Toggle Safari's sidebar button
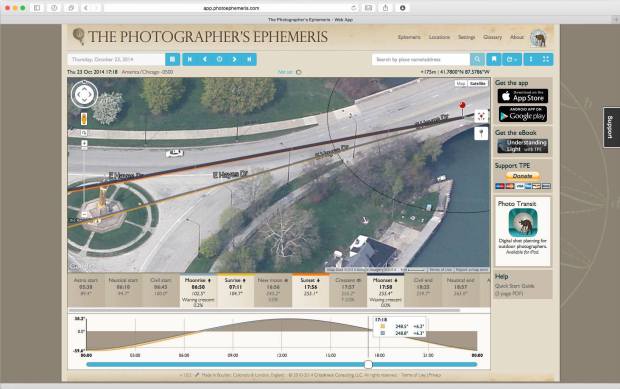This screenshot has width=620, height=389. click(37, 8)
